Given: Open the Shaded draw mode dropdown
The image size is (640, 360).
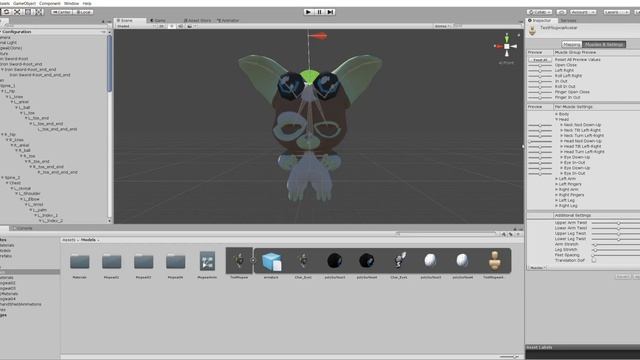Looking at the screenshot, I should [136, 26].
